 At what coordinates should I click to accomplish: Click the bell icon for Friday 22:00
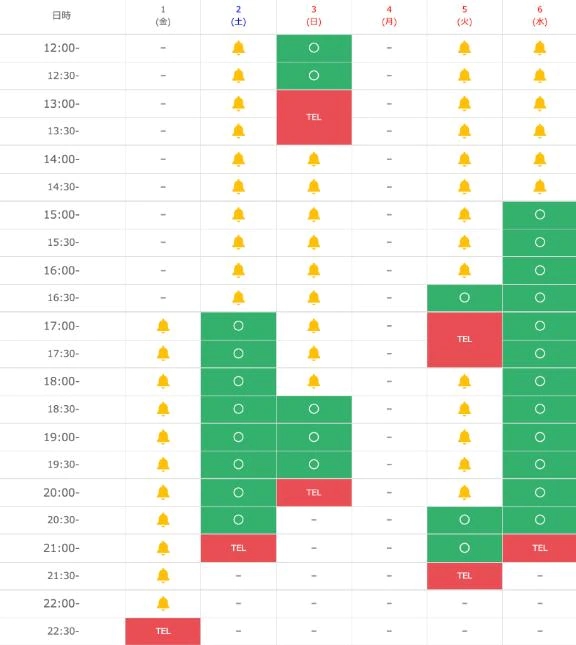163,603
